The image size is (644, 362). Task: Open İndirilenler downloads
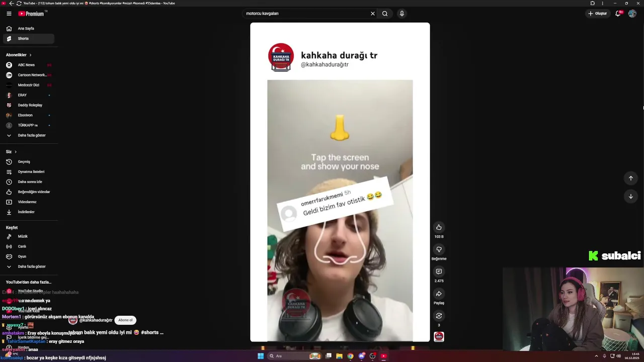[x=28, y=212]
